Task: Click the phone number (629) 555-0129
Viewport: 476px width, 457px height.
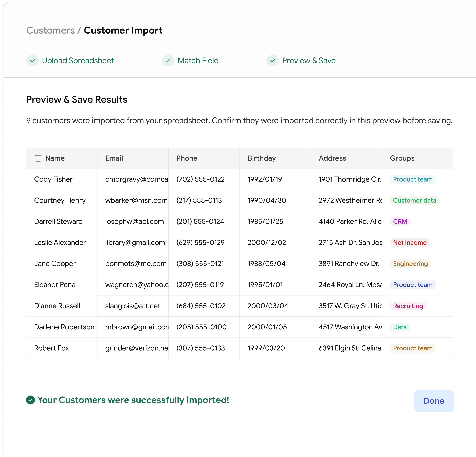Action: coord(200,243)
